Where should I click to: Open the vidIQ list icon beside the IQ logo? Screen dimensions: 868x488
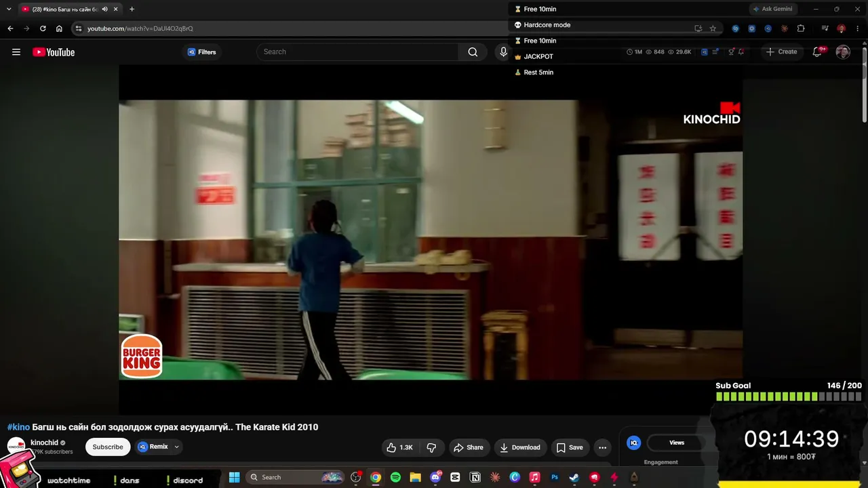[x=715, y=52]
